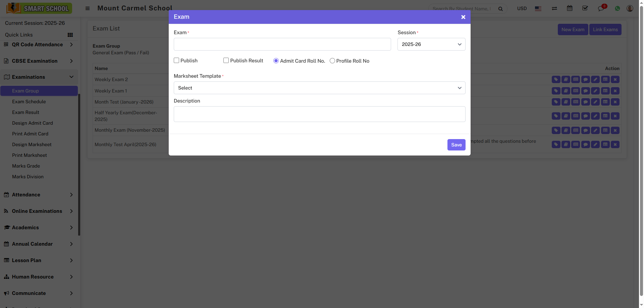
Task: Open the Marksheet Template select dropdown
Action: click(x=319, y=88)
